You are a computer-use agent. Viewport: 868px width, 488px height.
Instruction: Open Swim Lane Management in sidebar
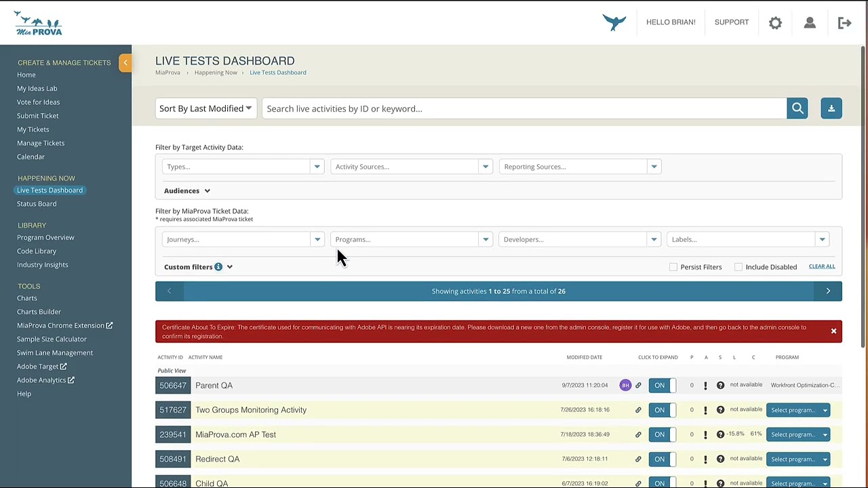55,352
